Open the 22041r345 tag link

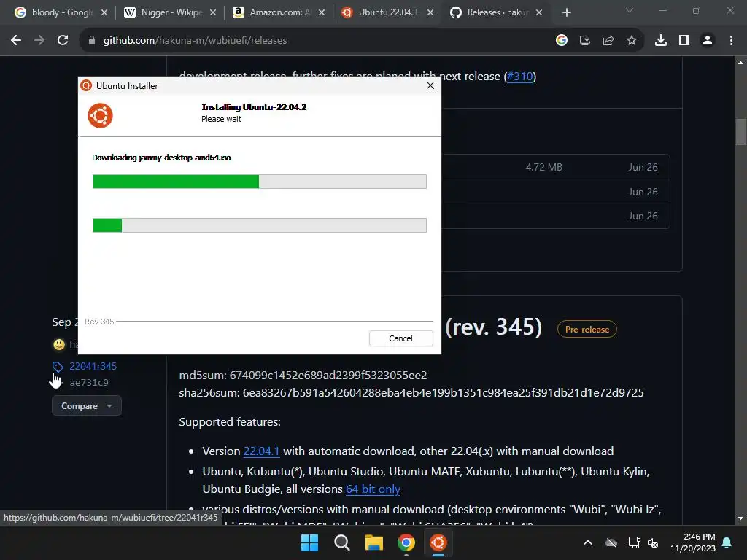(x=93, y=366)
